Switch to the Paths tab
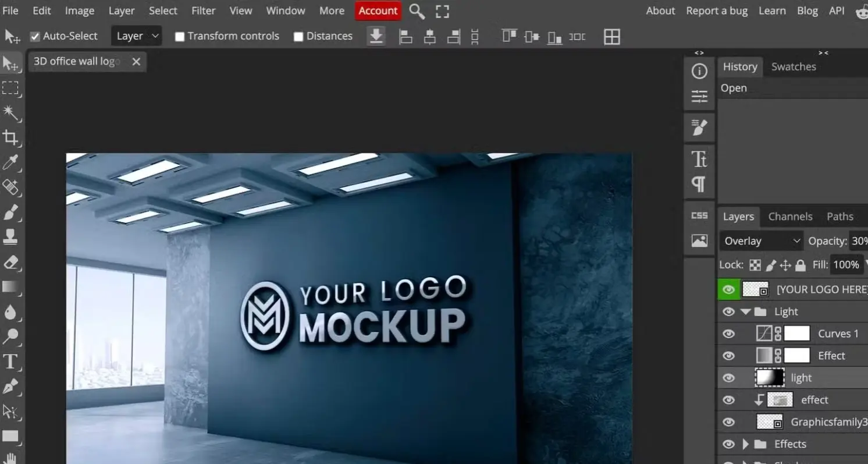This screenshot has width=868, height=464. tap(840, 217)
